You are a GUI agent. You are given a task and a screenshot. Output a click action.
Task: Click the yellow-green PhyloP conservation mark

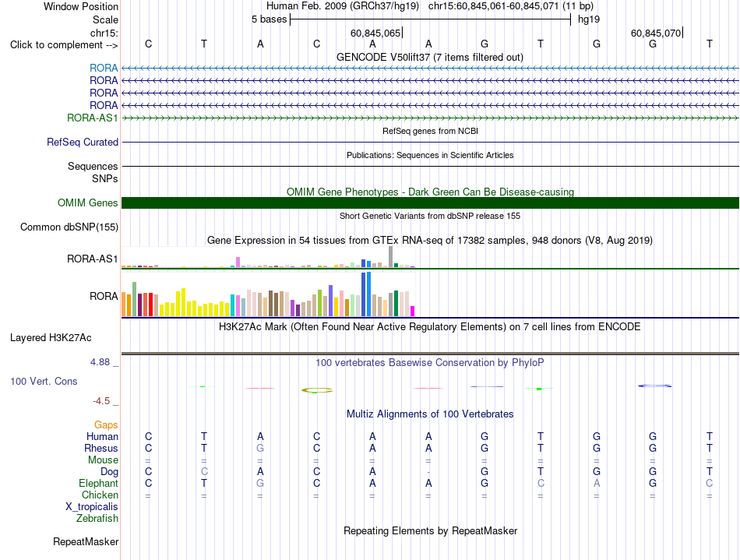click(x=317, y=390)
